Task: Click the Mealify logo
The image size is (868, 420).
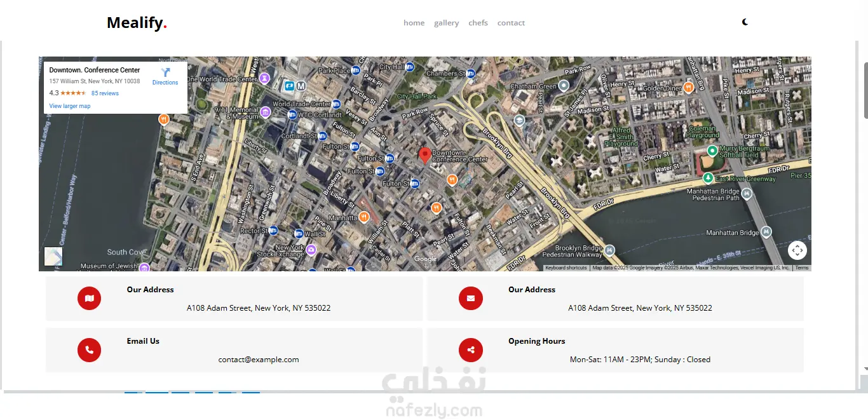Action: pos(137,23)
